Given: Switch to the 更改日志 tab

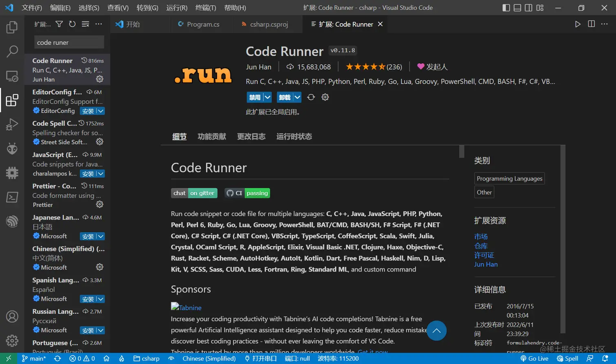Looking at the screenshot, I should tap(251, 136).
